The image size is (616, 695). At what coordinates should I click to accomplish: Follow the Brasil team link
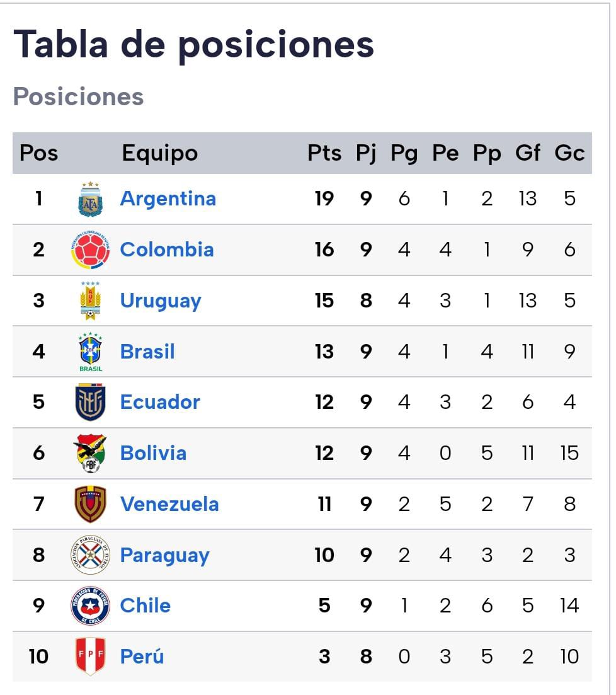click(147, 352)
